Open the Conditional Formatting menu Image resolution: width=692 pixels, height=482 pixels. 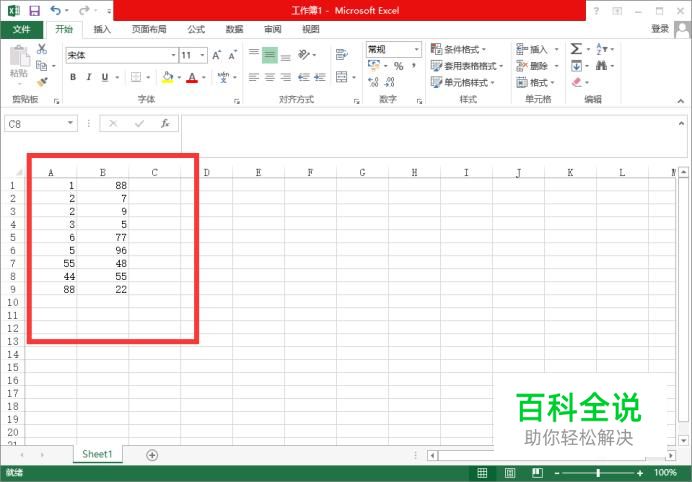coord(458,49)
